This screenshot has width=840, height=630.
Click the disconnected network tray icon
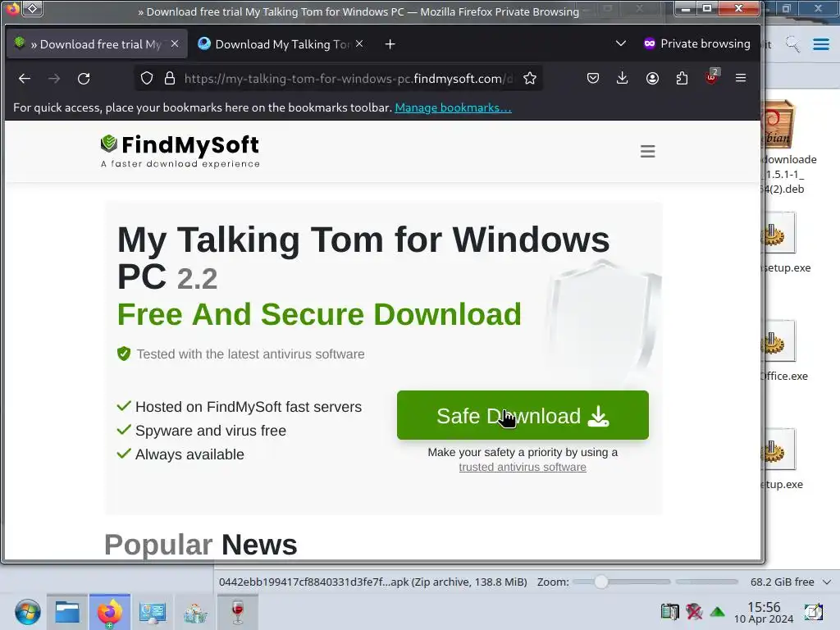click(694, 611)
